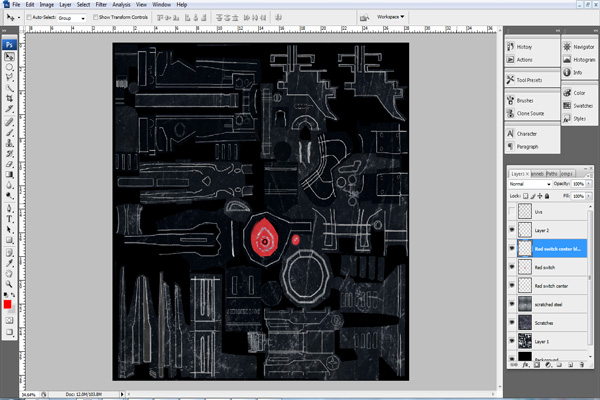Image resolution: width=600 pixels, height=400 pixels.
Task: Create a new layer icon
Action: (x=571, y=365)
